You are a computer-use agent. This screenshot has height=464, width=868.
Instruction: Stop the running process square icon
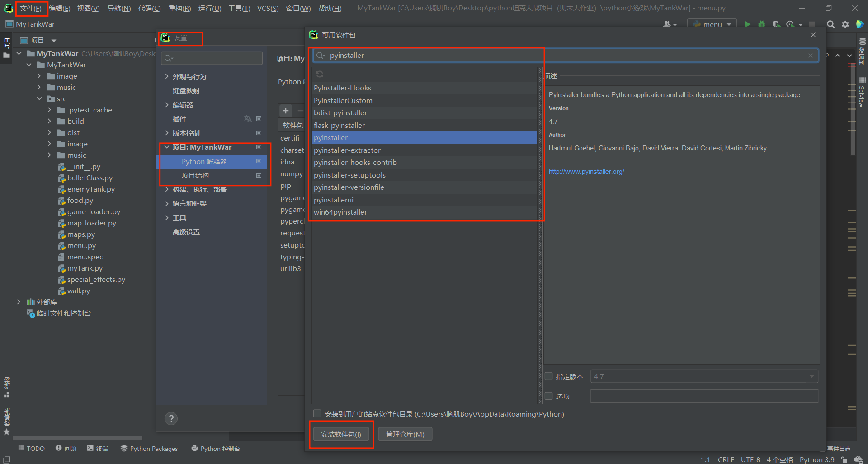point(812,24)
